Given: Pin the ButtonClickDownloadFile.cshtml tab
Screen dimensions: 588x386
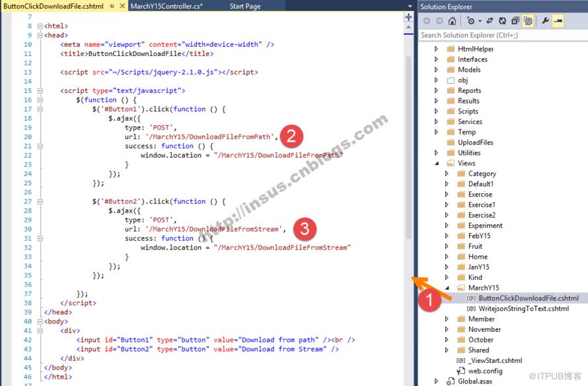Looking at the screenshot, I should pos(112,6).
